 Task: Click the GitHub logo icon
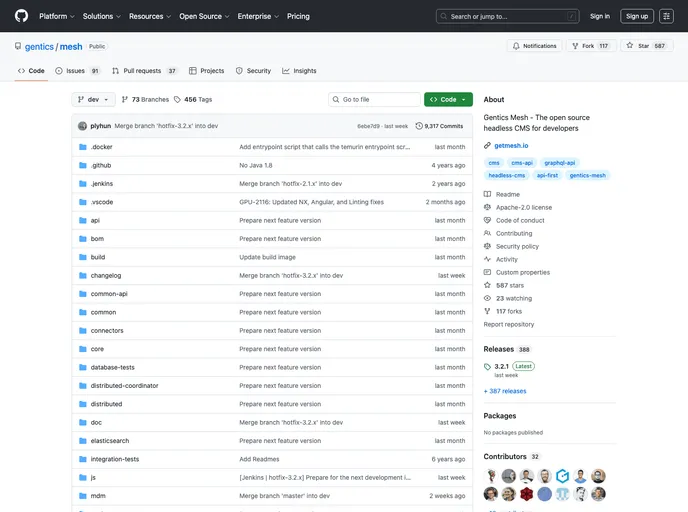(21, 16)
